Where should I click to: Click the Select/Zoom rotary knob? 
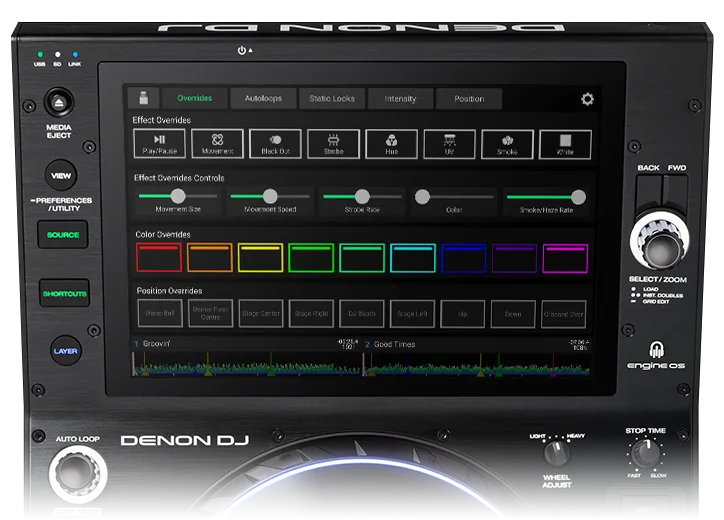[660, 242]
